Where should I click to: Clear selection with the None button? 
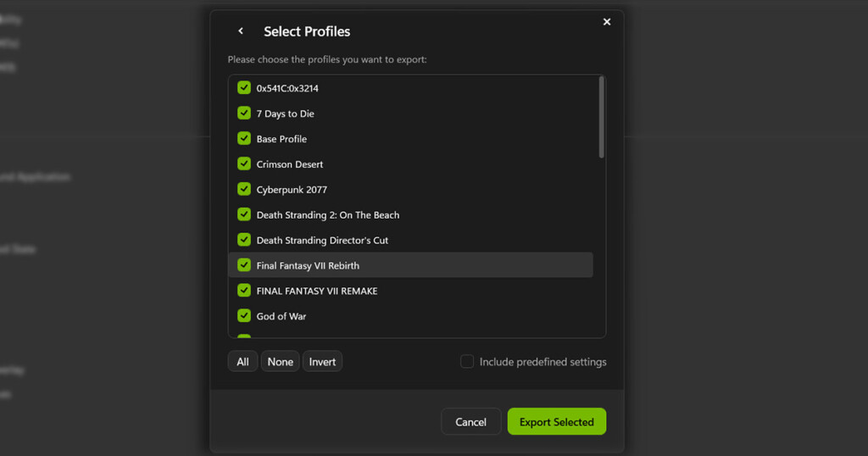tap(280, 361)
